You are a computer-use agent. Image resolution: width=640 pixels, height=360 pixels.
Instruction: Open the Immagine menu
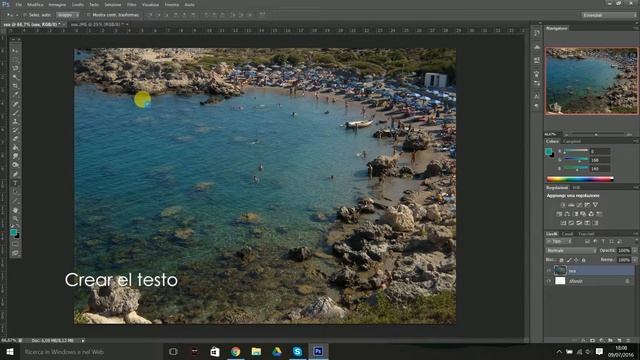click(57, 4)
